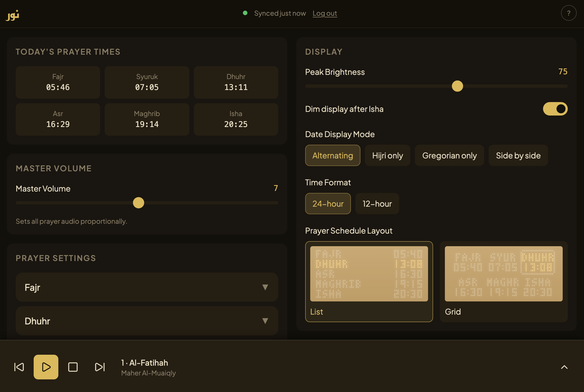Play Al-Fatihah recitation
This screenshot has height=392, width=584.
(x=46, y=367)
